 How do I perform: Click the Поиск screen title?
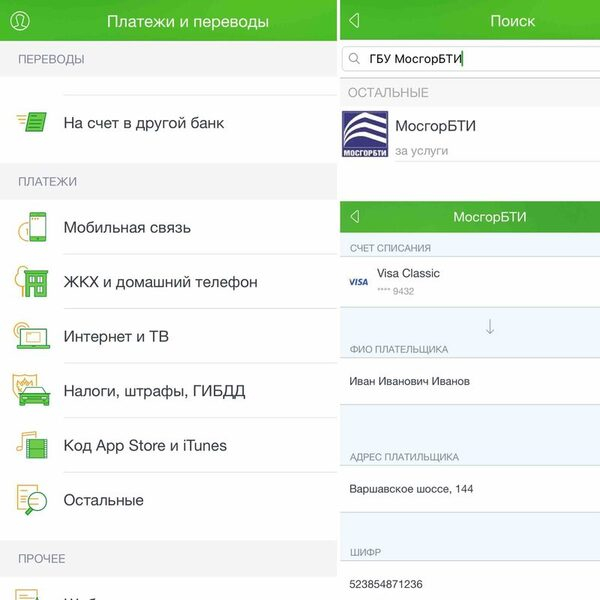pos(512,21)
